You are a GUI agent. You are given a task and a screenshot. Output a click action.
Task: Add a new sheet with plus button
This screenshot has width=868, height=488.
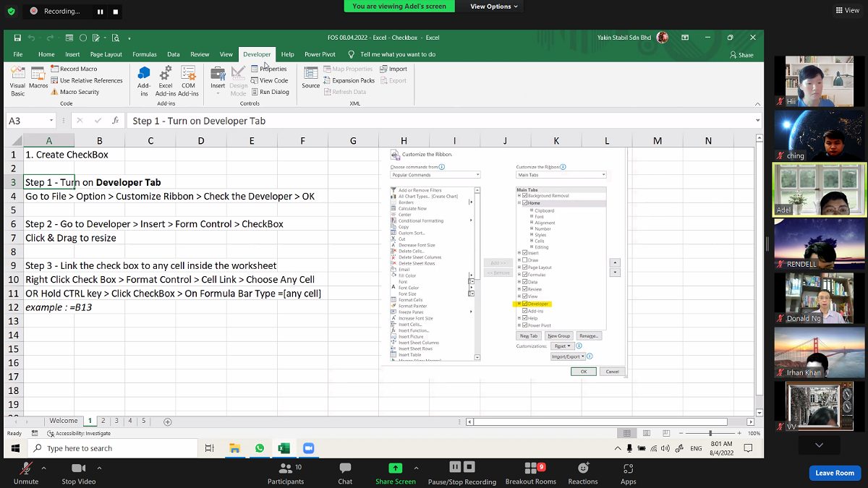click(168, 421)
